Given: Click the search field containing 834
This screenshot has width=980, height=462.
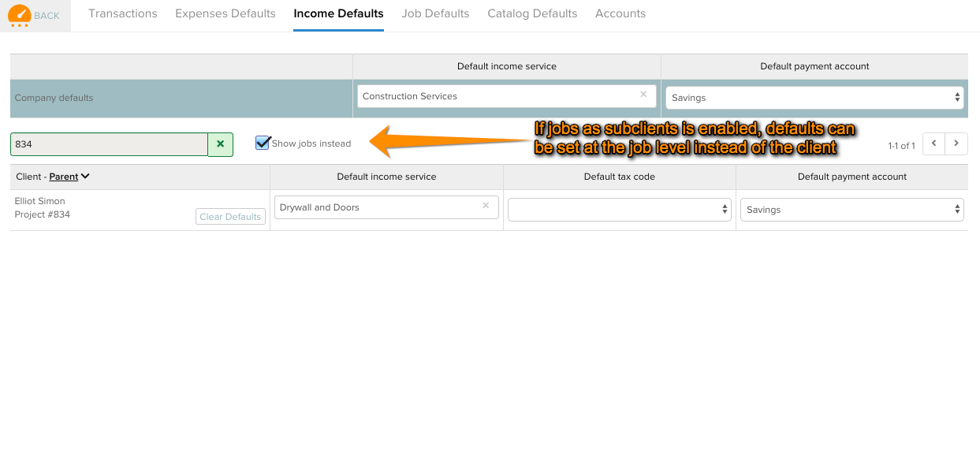Looking at the screenshot, I should coord(110,144).
